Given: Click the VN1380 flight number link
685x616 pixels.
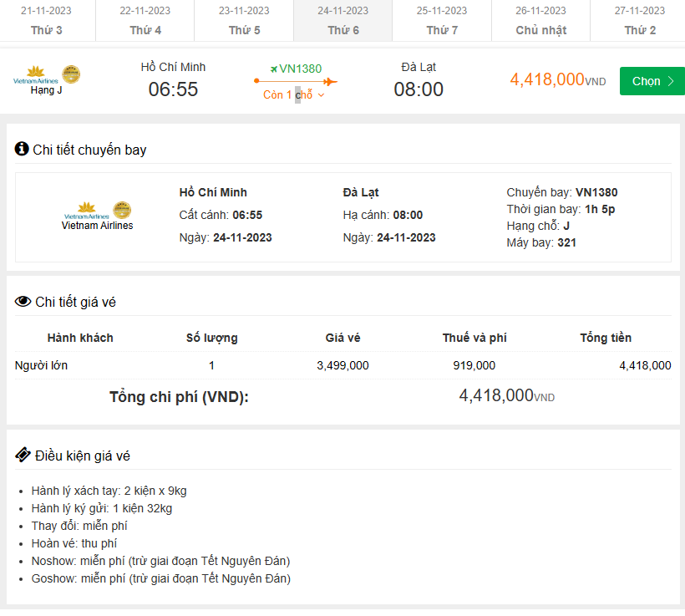Looking at the screenshot, I should coord(300,69).
